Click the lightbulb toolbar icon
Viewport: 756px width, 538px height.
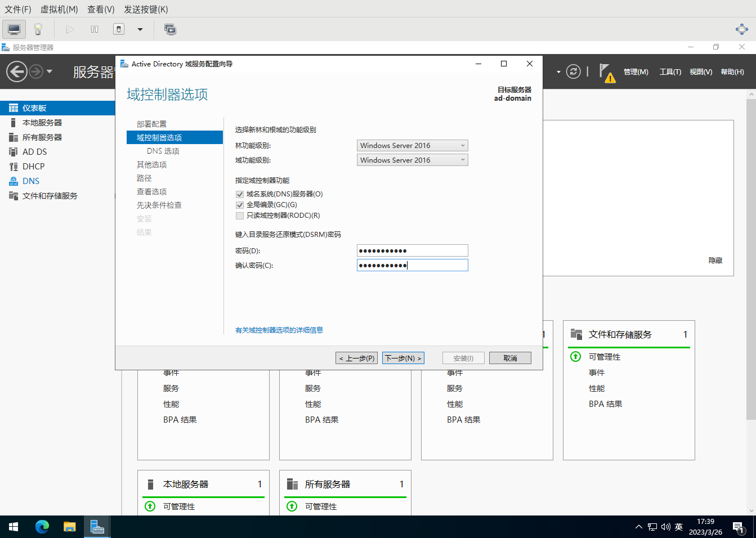[x=38, y=29]
